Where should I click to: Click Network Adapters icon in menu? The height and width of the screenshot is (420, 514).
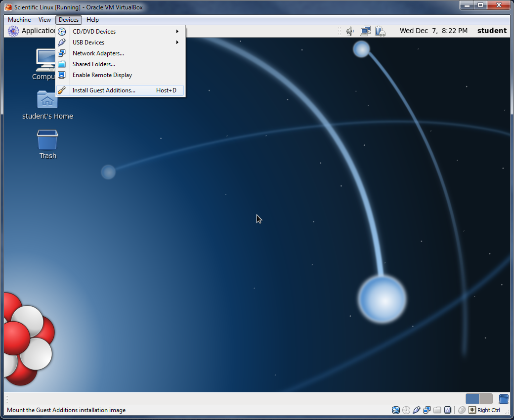point(62,53)
